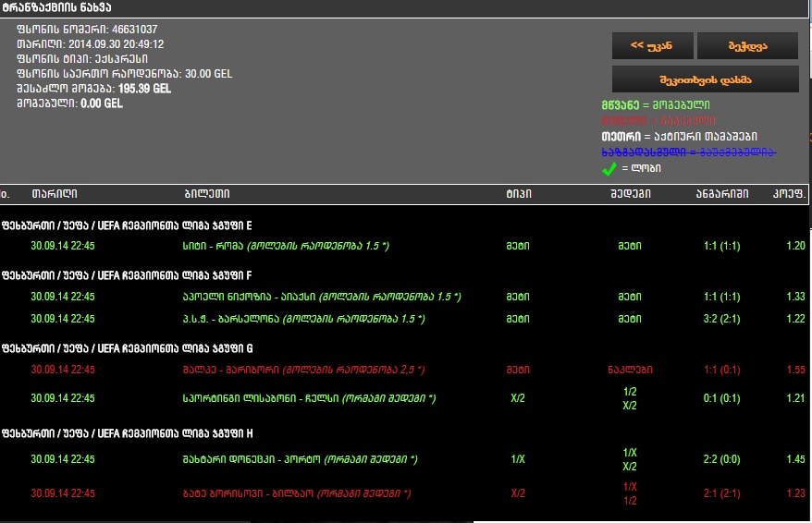Image resolution: width=812 pixels, height=523 pixels.
Task: Click coefficient 1.45 in the პორტო row
Action: tap(796, 459)
